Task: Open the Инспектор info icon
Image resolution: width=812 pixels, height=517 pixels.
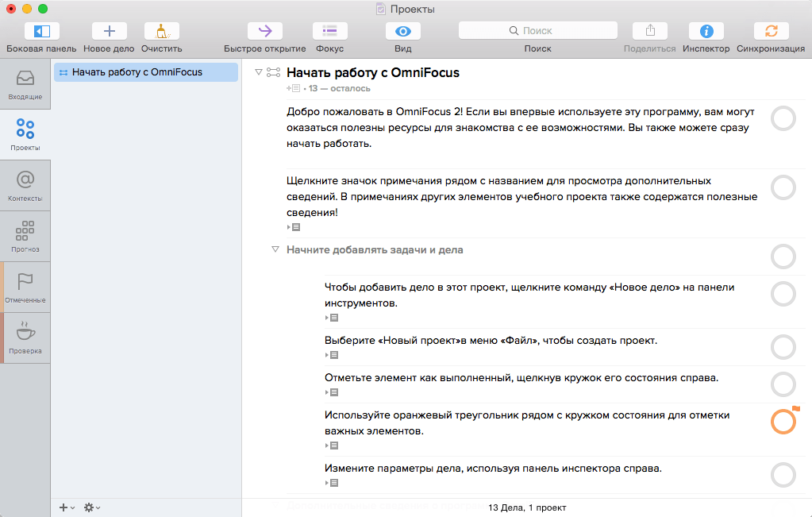Action: pos(706,31)
